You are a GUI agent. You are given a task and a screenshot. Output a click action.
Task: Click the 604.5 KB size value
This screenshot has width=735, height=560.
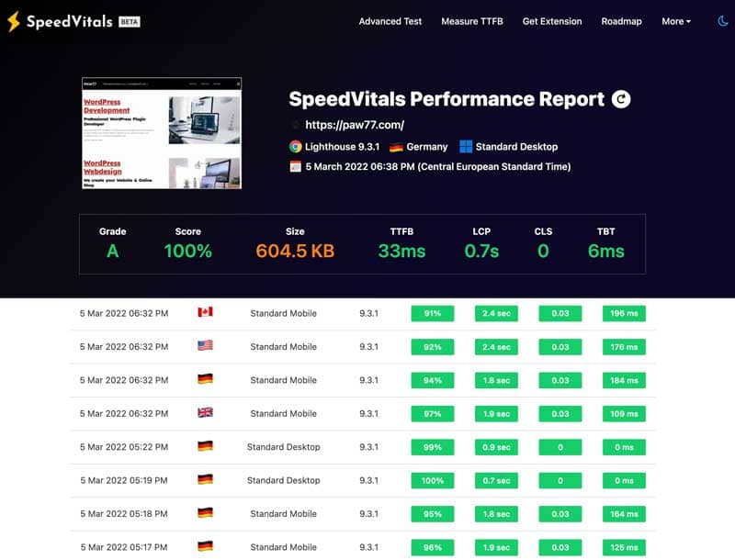coord(295,252)
